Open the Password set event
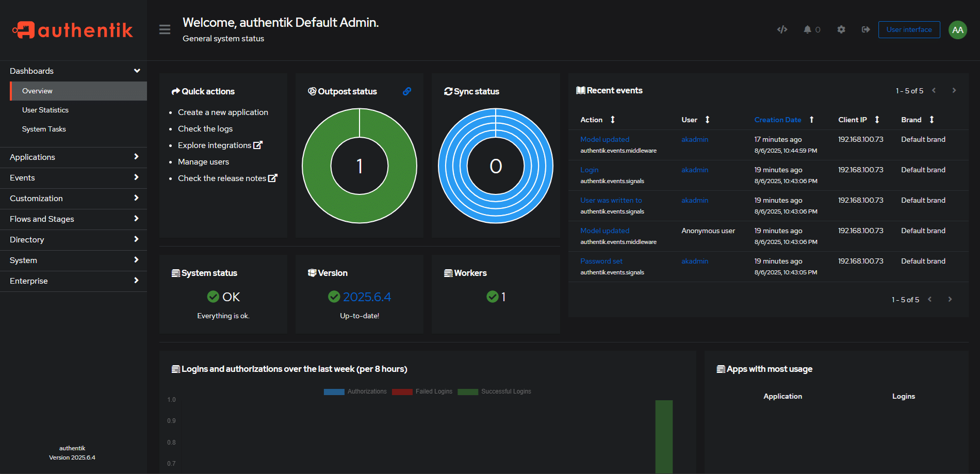 click(601, 261)
